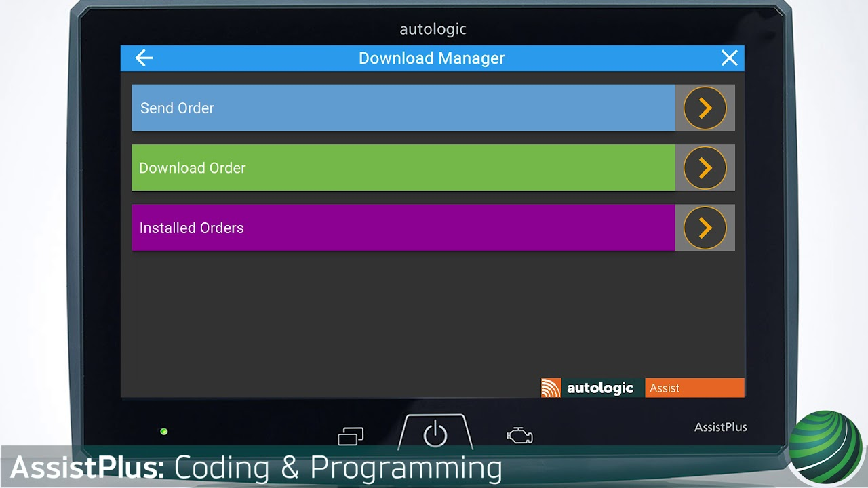The width and height of the screenshot is (868, 488).
Task: Click the orange Assist button
Action: click(x=694, y=388)
